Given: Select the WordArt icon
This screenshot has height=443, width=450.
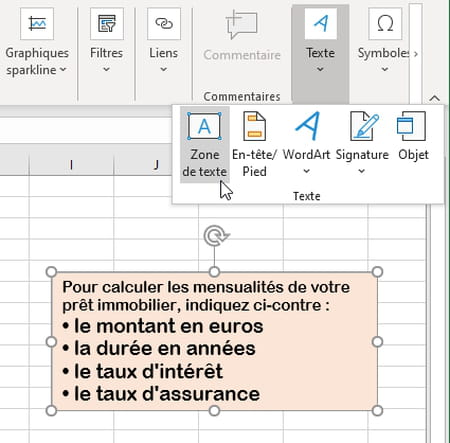Looking at the screenshot, I should (307, 126).
